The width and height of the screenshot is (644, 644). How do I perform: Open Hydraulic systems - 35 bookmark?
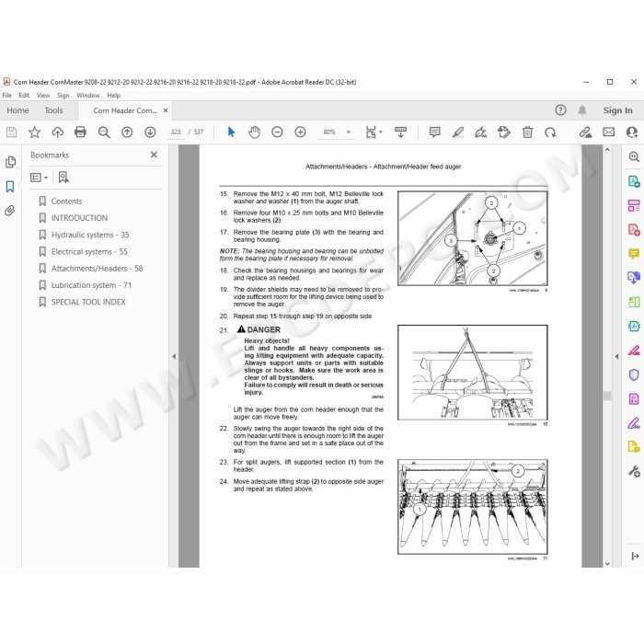(90, 235)
